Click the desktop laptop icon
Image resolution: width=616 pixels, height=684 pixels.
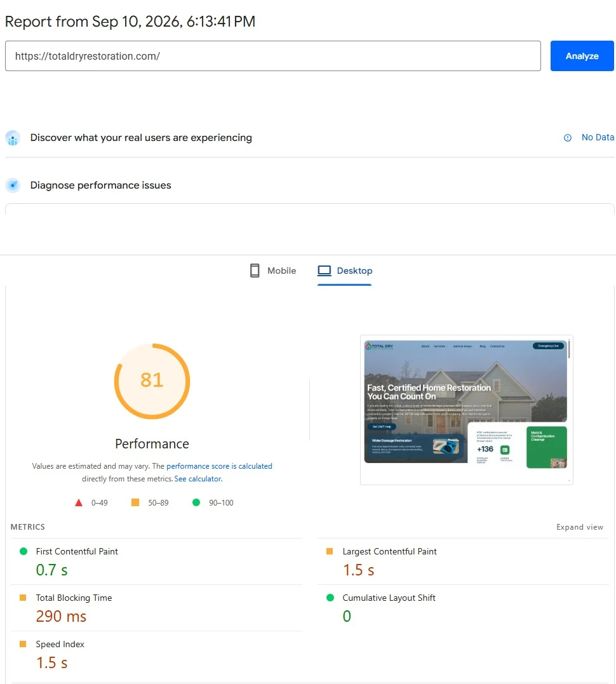click(x=324, y=271)
